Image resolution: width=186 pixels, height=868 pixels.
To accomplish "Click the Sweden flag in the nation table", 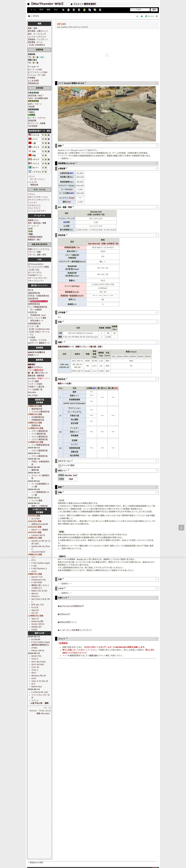I will click(x=30, y=168).
